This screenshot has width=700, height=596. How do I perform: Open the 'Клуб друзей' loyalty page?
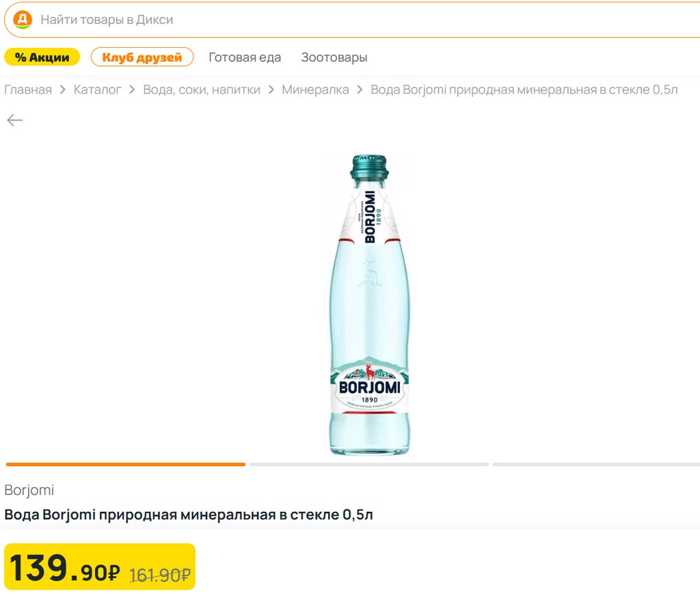pyautogui.click(x=142, y=57)
